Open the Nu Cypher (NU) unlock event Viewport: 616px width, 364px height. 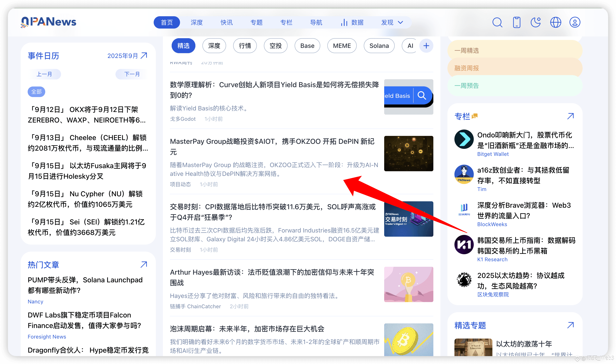coord(85,199)
